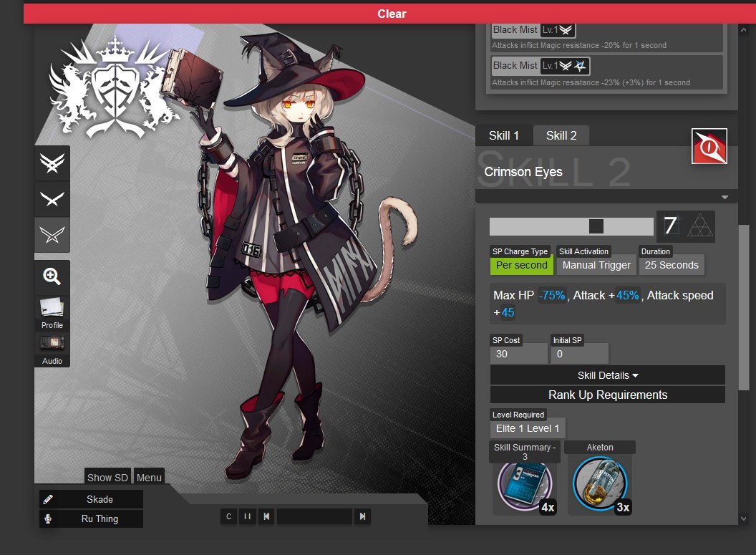756x555 pixels.
Task: Click the microphone icon beside Ru Thing
Action: (x=48, y=519)
